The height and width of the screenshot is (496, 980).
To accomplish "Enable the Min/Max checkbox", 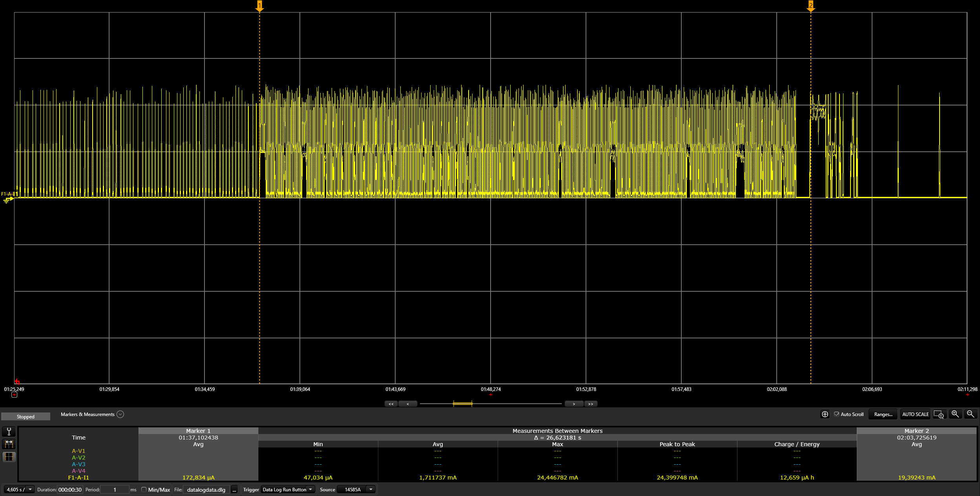I will [144, 489].
